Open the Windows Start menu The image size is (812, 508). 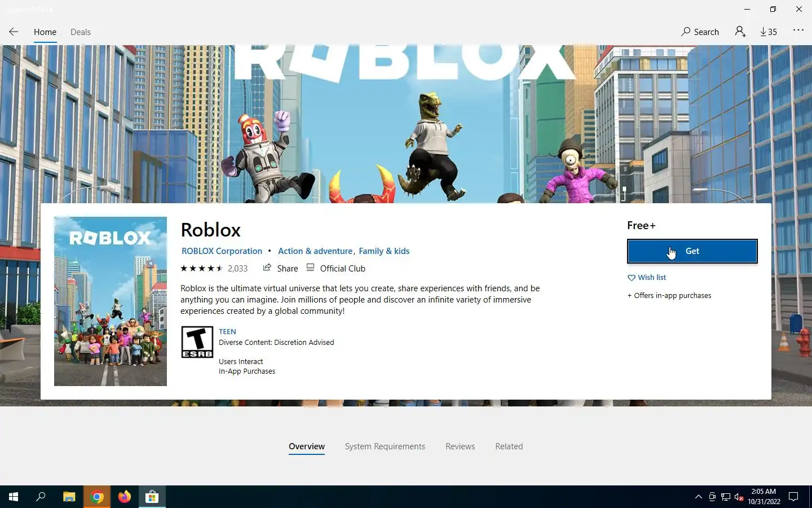14,497
